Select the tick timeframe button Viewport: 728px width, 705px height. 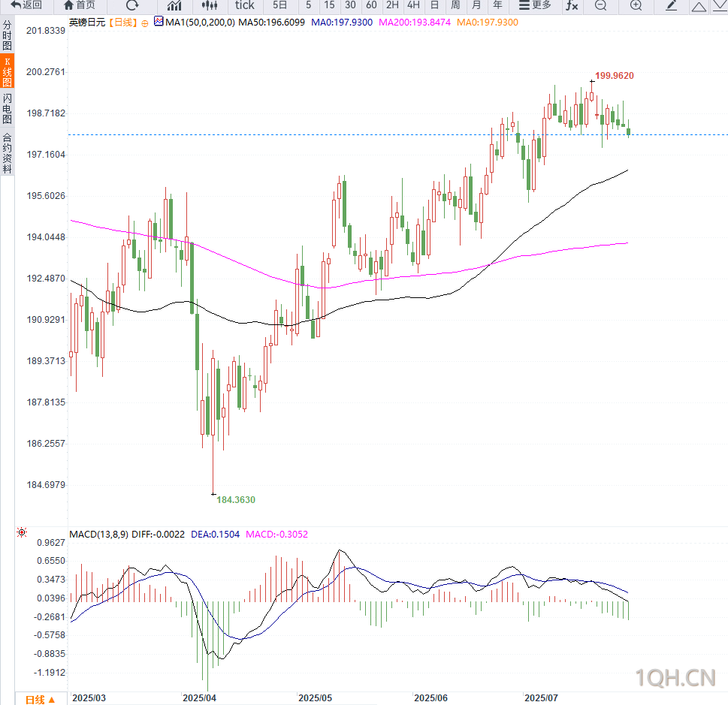[x=245, y=5]
